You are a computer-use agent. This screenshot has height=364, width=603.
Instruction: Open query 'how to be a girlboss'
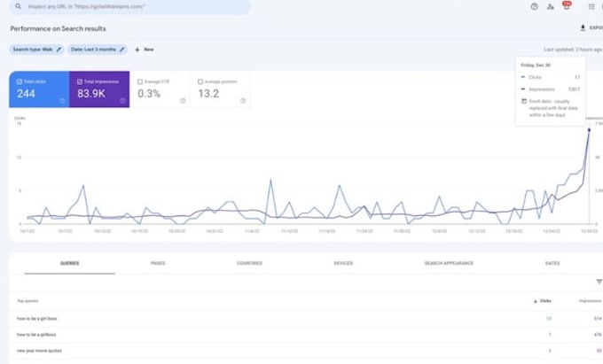[36, 335]
